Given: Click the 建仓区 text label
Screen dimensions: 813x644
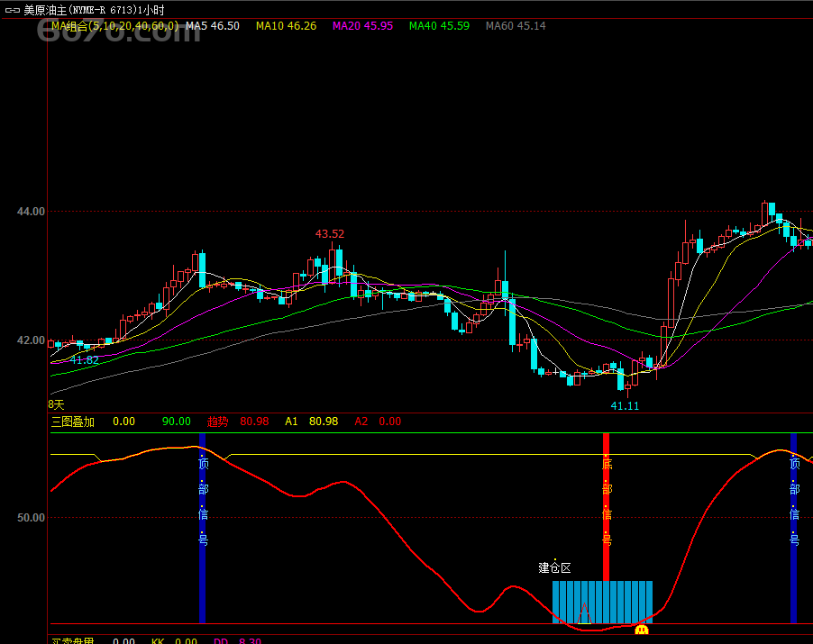Looking at the screenshot, I should [x=554, y=568].
